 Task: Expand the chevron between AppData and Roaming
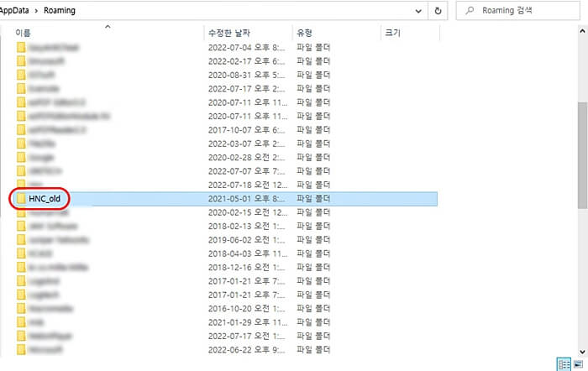point(36,11)
